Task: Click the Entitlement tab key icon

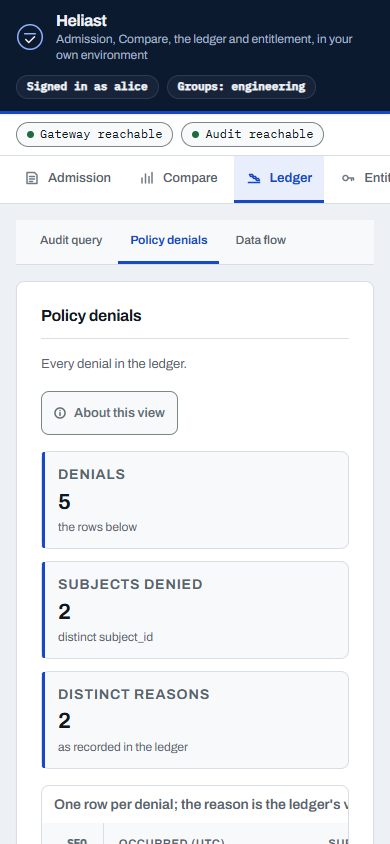Action: point(348,178)
